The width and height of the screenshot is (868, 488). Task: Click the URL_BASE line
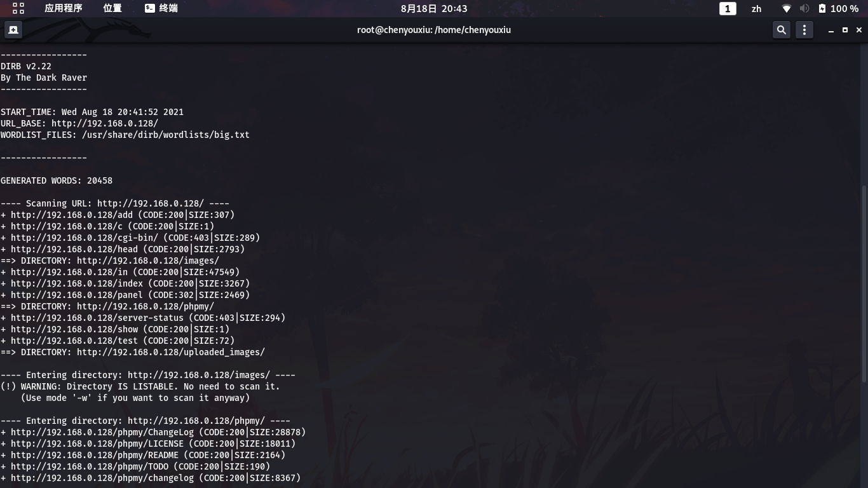pyautogui.click(x=79, y=123)
